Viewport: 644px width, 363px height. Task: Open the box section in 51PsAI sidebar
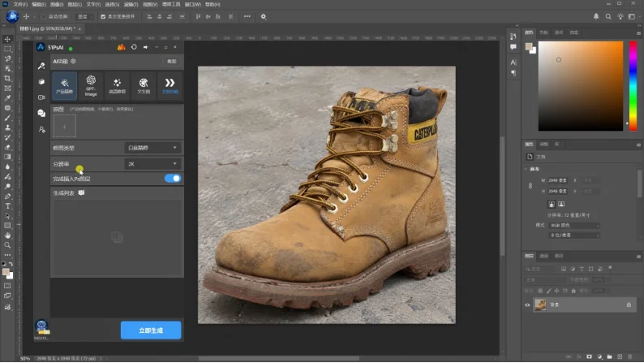[41, 82]
